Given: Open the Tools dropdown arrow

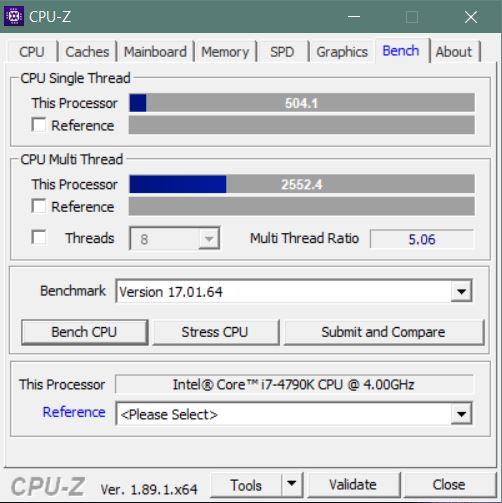Looking at the screenshot, I should tap(292, 484).
